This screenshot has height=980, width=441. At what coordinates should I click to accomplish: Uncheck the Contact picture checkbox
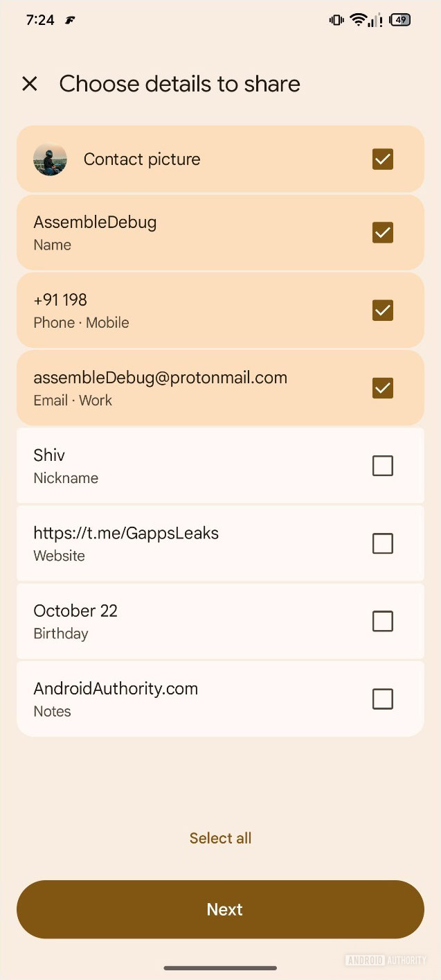pos(382,159)
